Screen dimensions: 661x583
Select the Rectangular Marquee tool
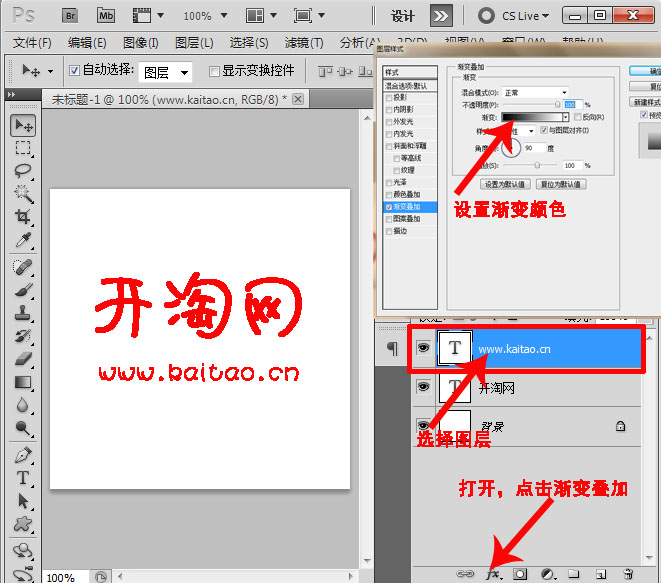23,148
